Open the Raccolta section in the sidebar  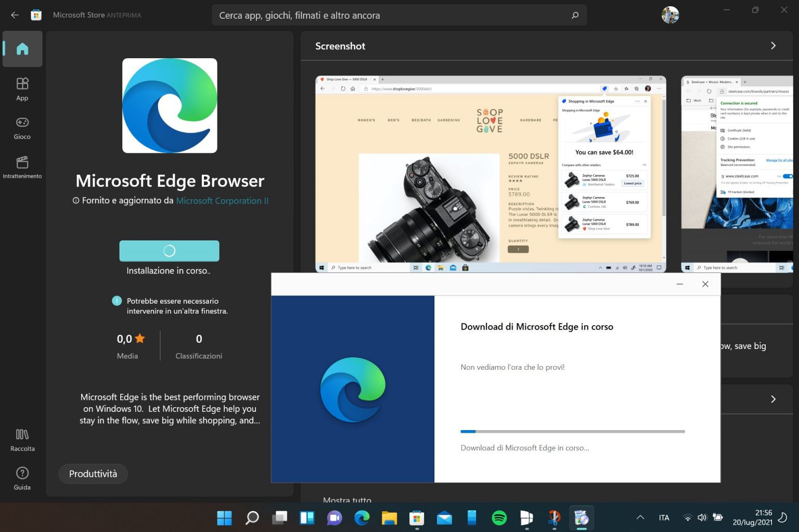(22, 438)
